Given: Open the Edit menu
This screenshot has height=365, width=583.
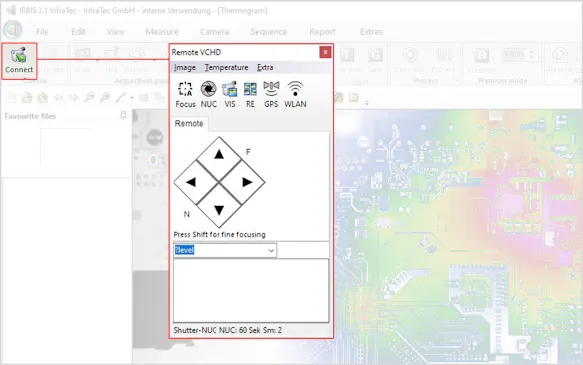Looking at the screenshot, I should tap(78, 32).
